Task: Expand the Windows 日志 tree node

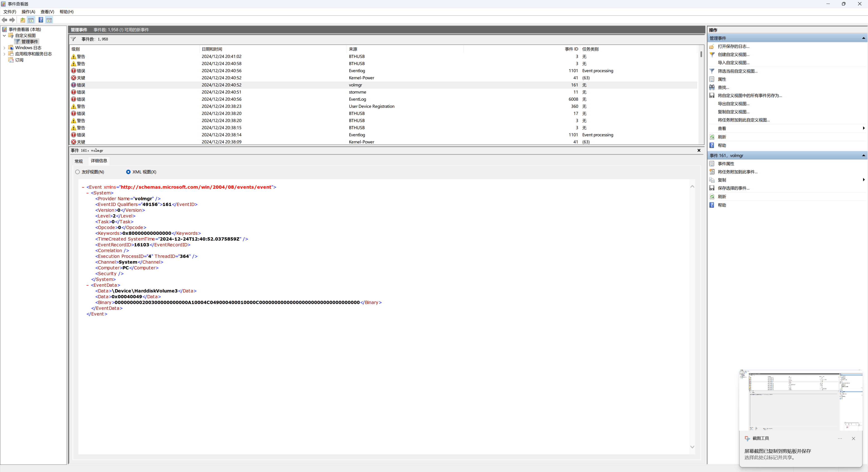Action: [x=4, y=48]
